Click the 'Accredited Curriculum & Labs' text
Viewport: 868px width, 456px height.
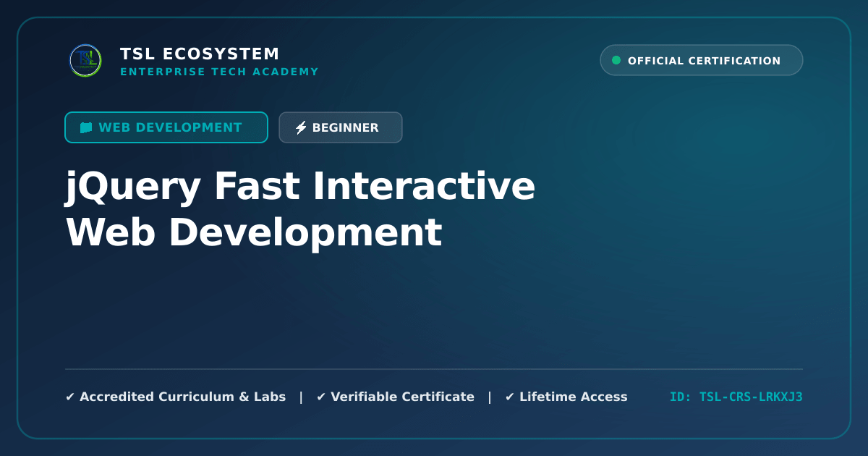pos(182,397)
